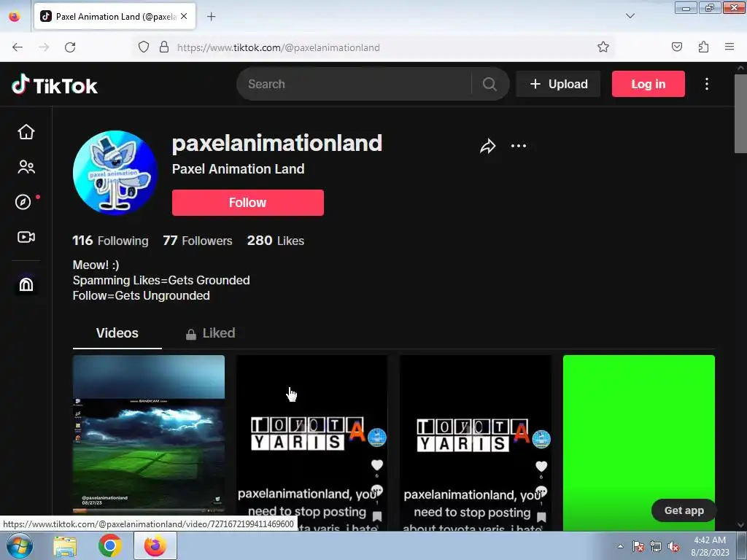Open the For You home icon in the sidebar

(26, 131)
